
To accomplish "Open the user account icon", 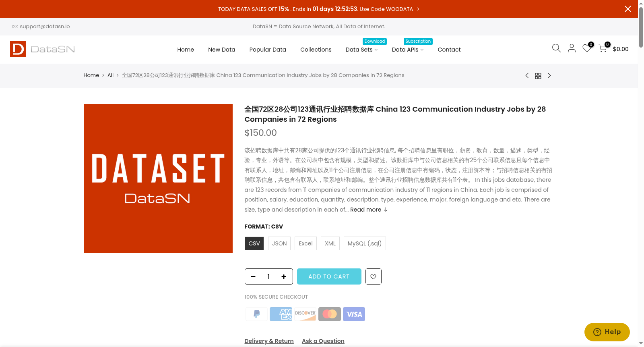I will coord(572,48).
